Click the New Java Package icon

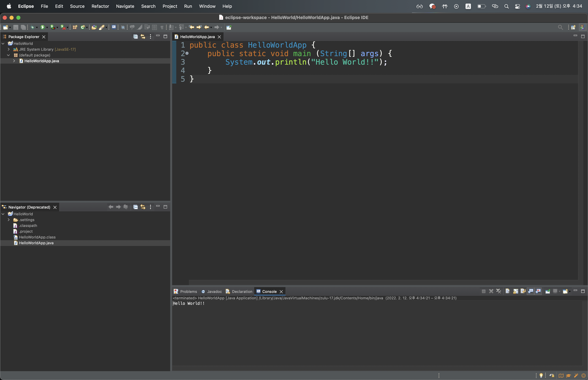click(75, 27)
